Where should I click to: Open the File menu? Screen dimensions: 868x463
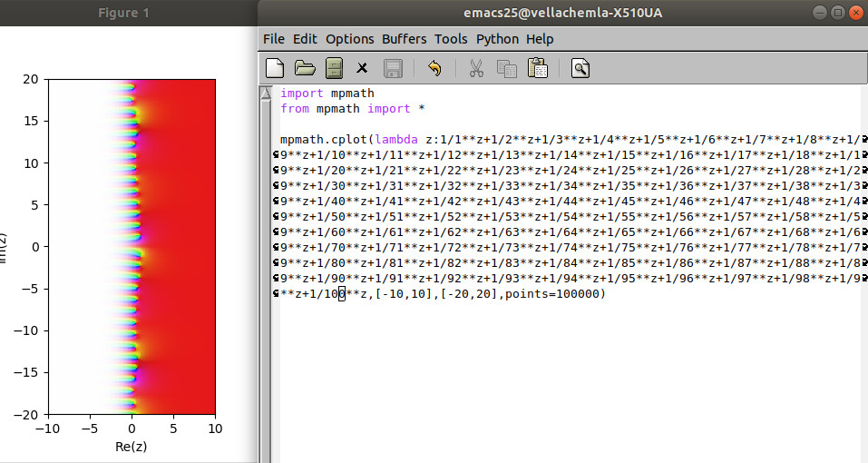tap(273, 39)
